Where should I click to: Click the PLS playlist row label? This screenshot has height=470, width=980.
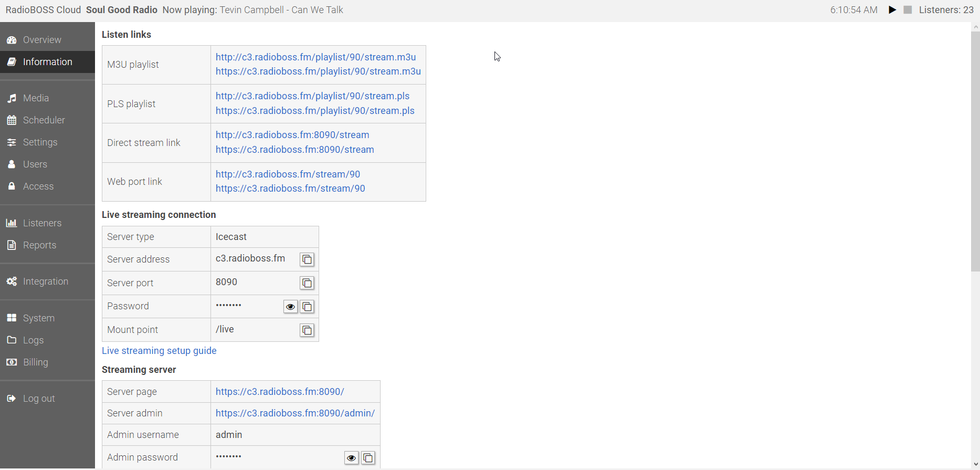click(131, 104)
